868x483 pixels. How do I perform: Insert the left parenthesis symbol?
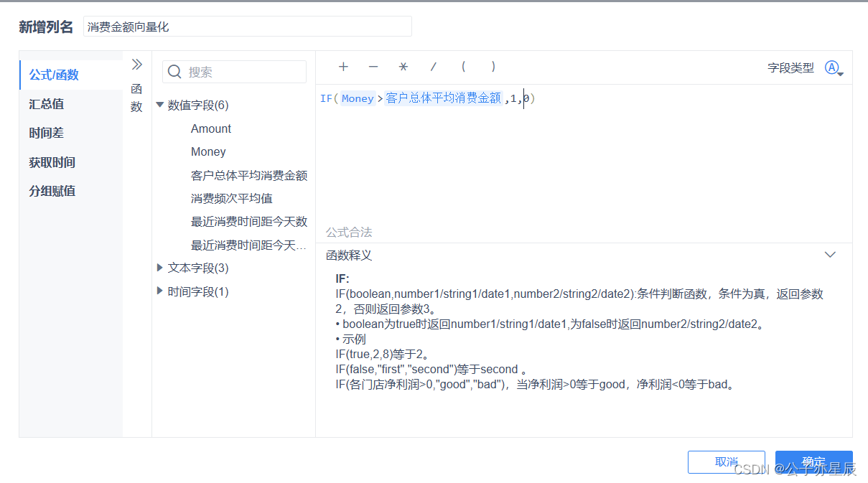(x=464, y=67)
